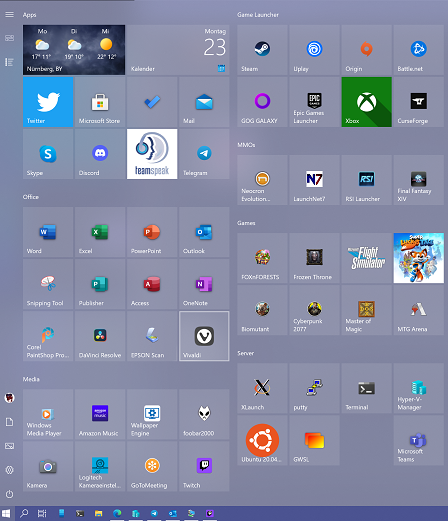Click the Windows Start button
The height and width of the screenshot is (521, 448).
coord(6,513)
